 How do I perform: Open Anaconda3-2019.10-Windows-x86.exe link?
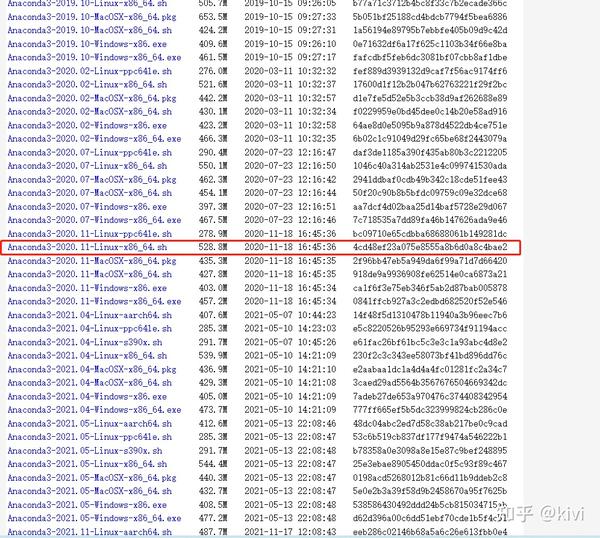click(87, 44)
